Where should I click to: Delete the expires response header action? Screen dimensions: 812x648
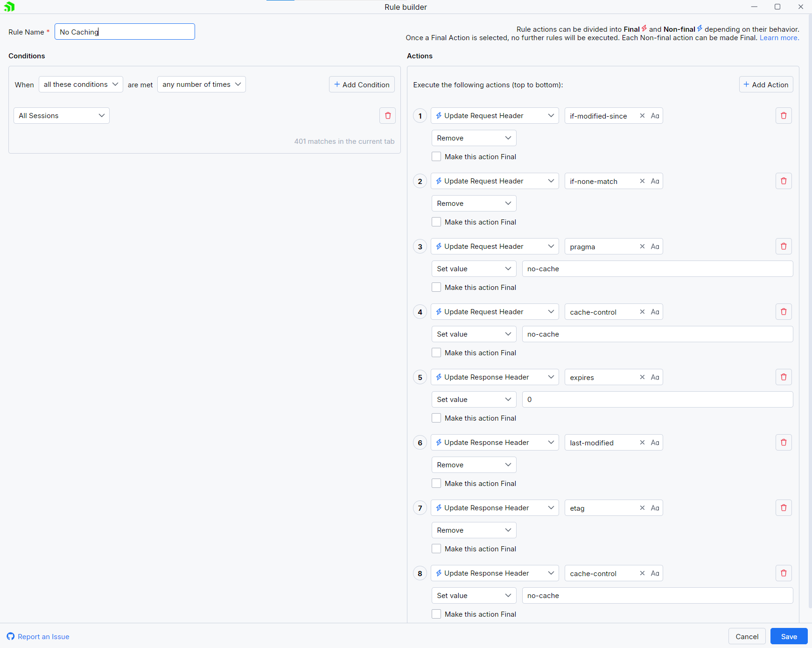click(x=784, y=377)
